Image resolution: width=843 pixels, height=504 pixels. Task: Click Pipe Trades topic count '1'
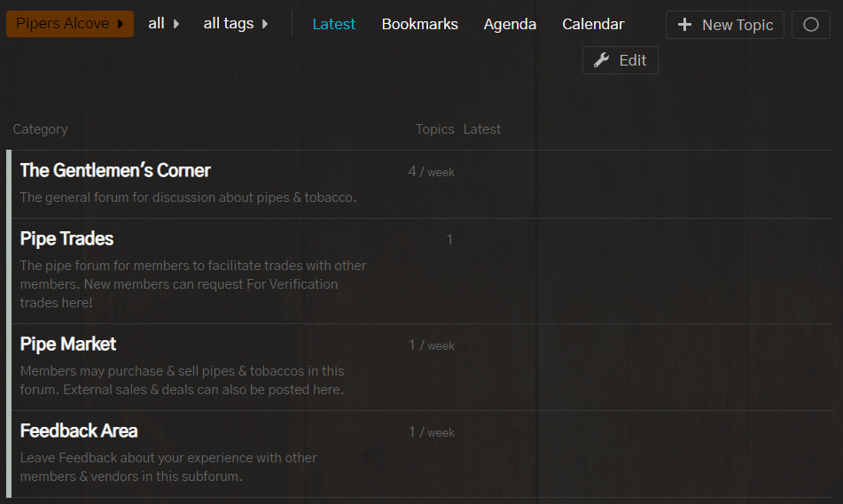449,240
